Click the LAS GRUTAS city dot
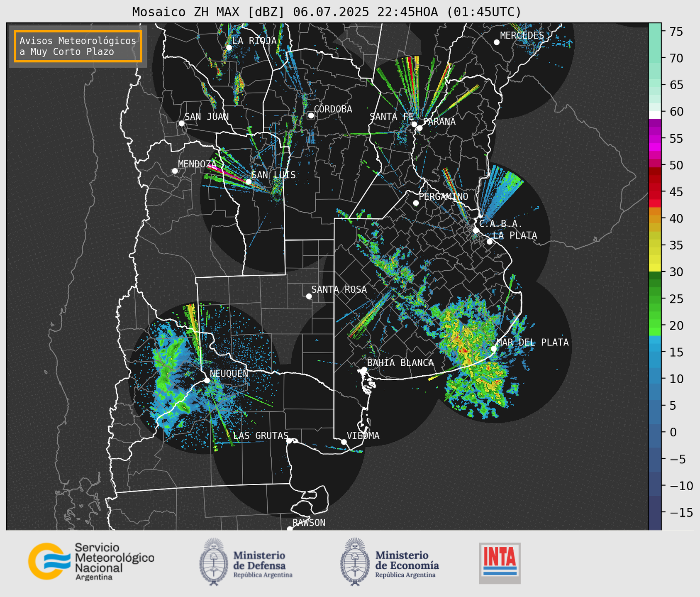Viewport: 700px width, 597px height. pyautogui.click(x=289, y=440)
